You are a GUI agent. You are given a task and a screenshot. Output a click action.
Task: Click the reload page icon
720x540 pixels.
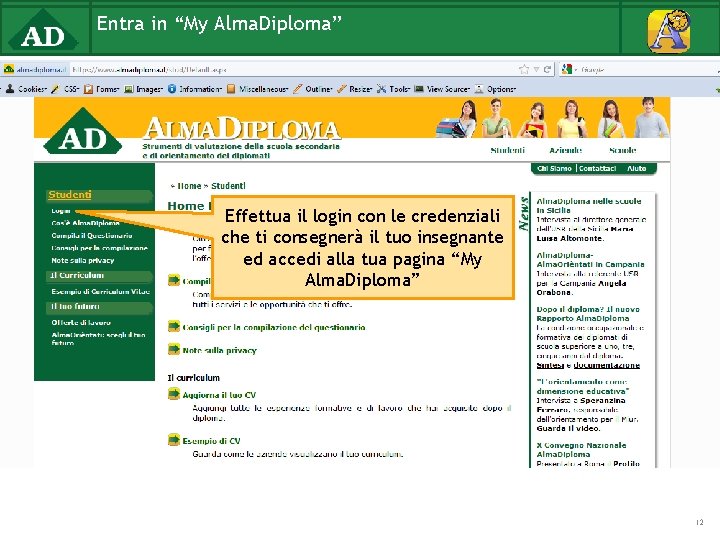(547, 69)
